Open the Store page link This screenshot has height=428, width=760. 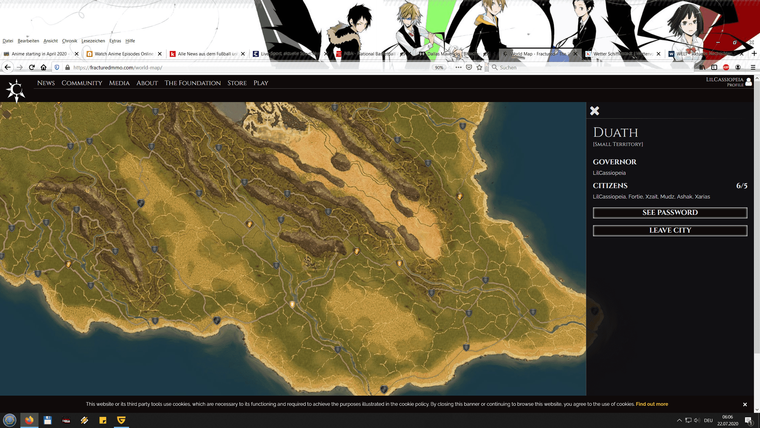click(x=237, y=83)
